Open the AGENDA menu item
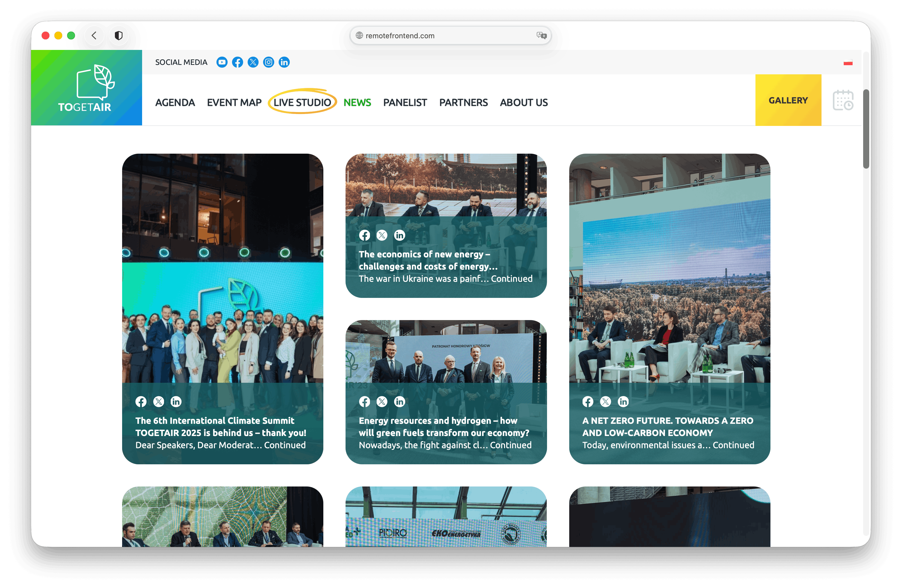The width and height of the screenshot is (902, 588). [x=175, y=102]
